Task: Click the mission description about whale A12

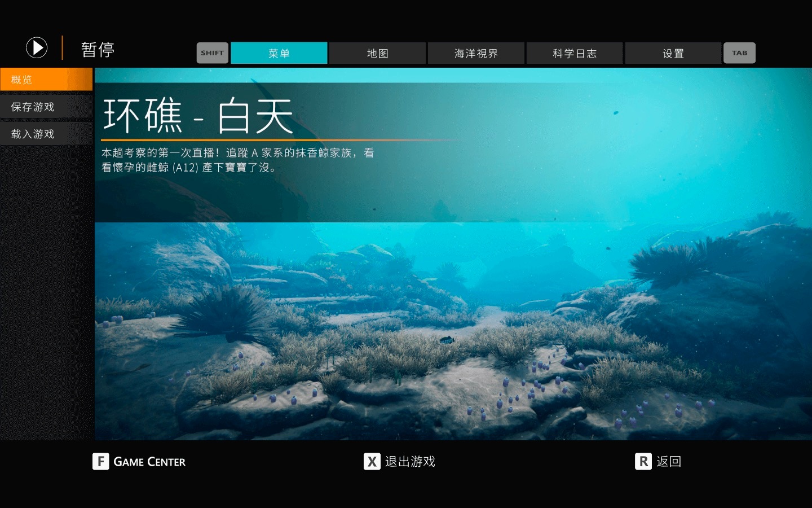Action: (237, 160)
